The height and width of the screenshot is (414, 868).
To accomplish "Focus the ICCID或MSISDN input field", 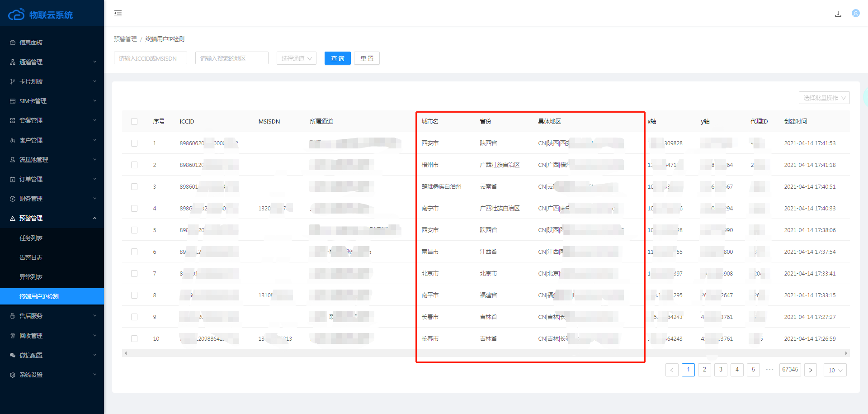I will pyautogui.click(x=151, y=58).
